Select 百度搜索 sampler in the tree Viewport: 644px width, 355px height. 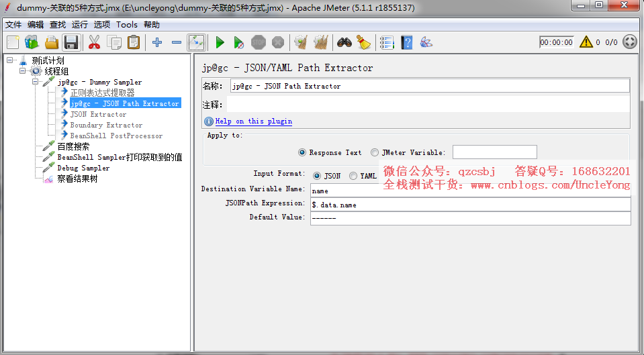click(x=73, y=146)
